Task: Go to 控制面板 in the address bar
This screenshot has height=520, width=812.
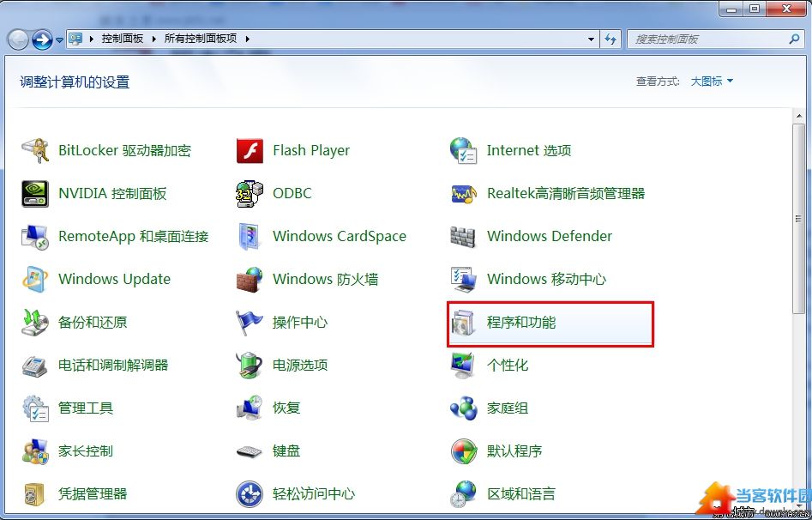Action: tap(123, 39)
